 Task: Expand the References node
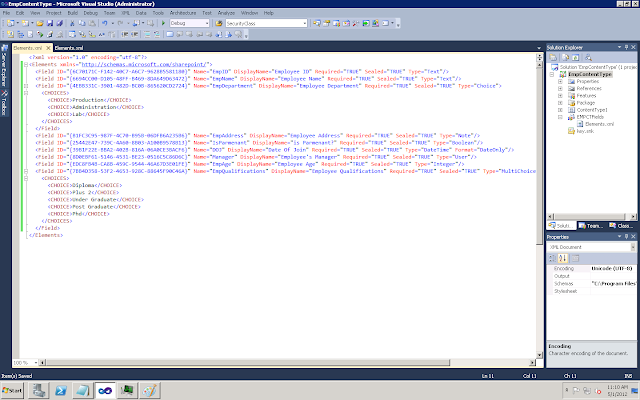click(x=560, y=89)
